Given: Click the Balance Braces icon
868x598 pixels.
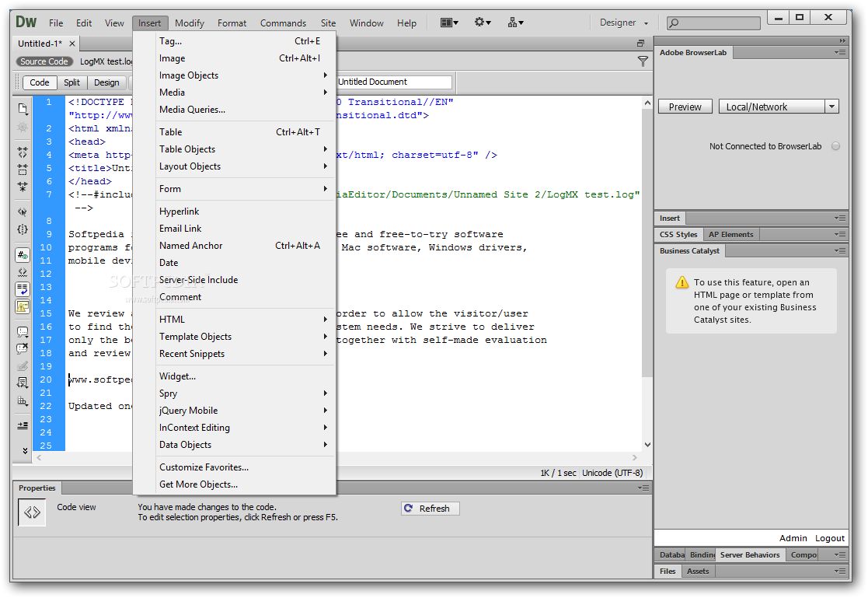Looking at the screenshot, I should coord(22,229).
